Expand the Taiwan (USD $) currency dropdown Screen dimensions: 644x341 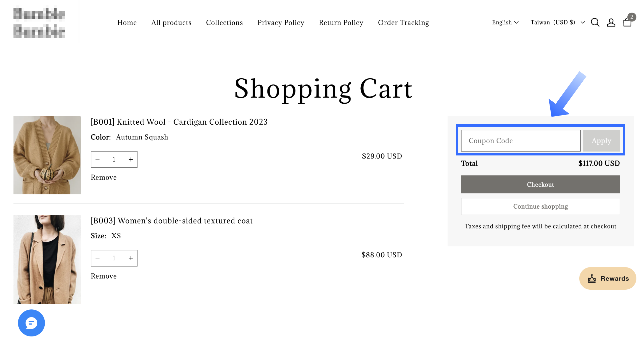point(557,22)
